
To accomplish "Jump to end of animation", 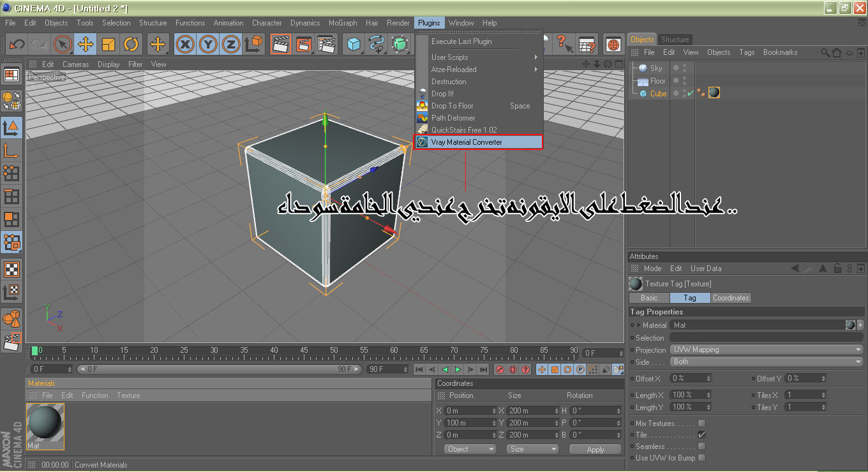I will (483, 369).
